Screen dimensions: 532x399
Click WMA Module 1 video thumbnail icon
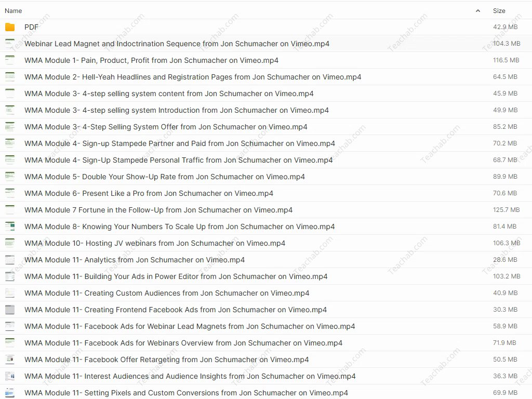pyautogui.click(x=10, y=60)
